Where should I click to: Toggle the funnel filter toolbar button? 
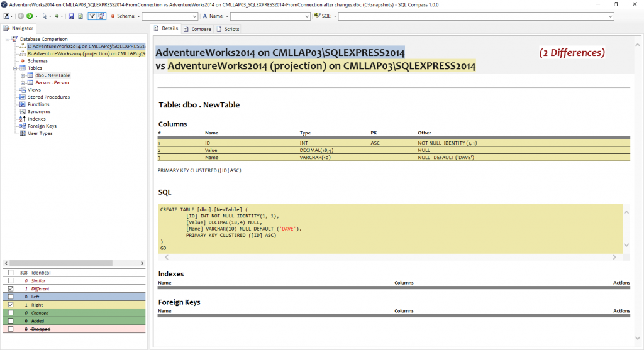click(92, 16)
